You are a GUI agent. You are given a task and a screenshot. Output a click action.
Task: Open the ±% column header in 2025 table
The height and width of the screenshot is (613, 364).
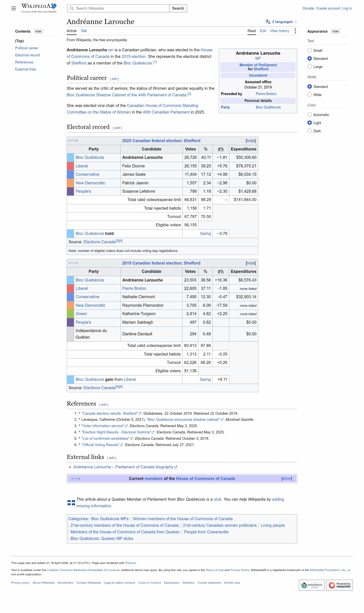221,149
